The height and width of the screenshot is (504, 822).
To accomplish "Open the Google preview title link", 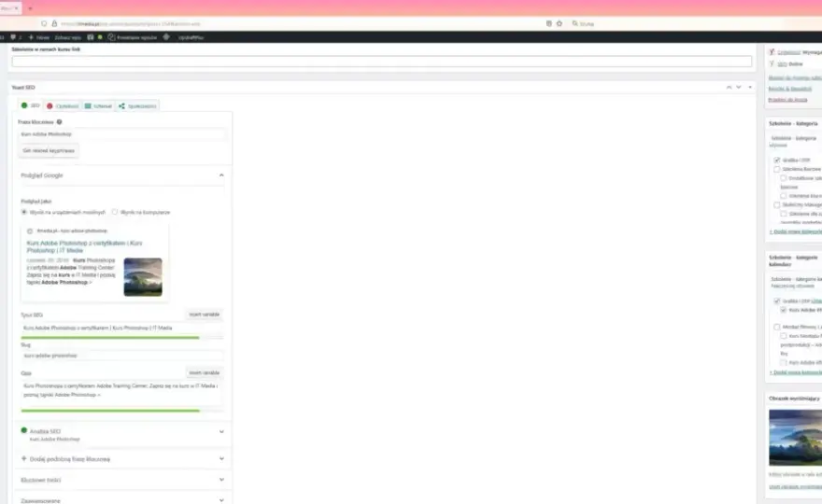I will (84, 246).
